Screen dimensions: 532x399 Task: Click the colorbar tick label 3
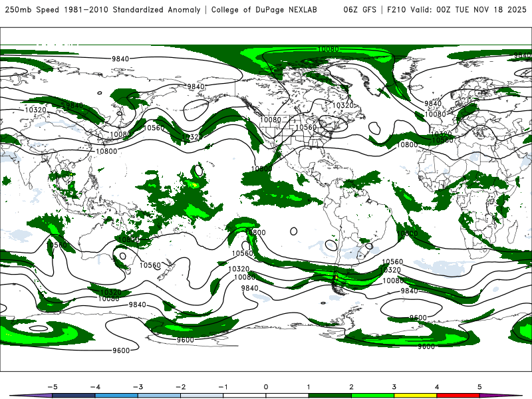tap(394, 387)
